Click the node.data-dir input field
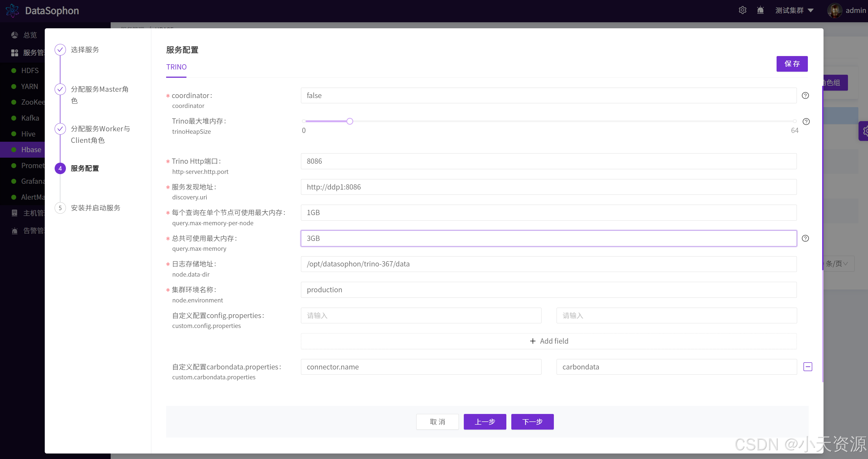Viewport: 868px width, 459px height. pyautogui.click(x=549, y=264)
